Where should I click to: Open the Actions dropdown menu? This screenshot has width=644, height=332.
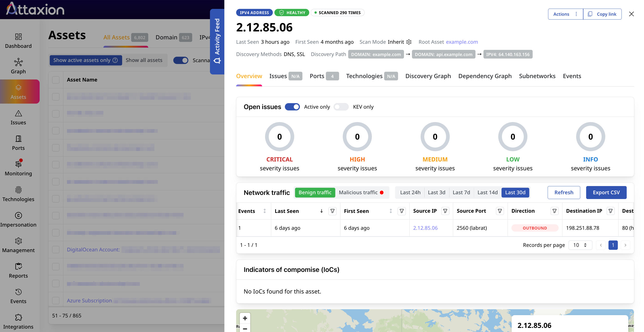pyautogui.click(x=565, y=14)
